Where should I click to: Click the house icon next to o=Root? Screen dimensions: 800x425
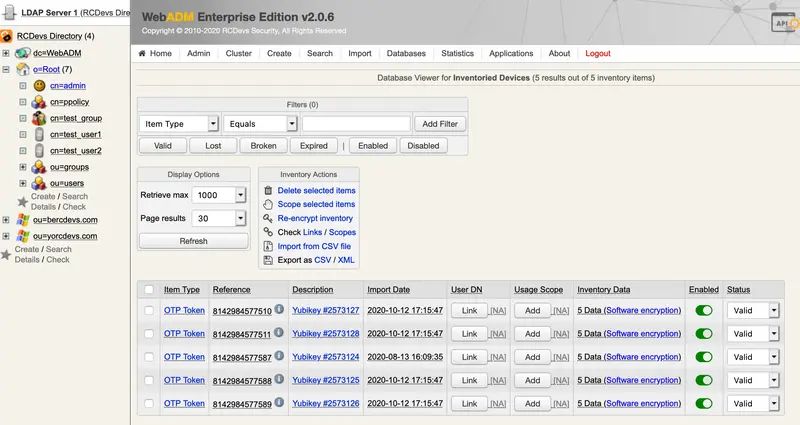coord(23,69)
